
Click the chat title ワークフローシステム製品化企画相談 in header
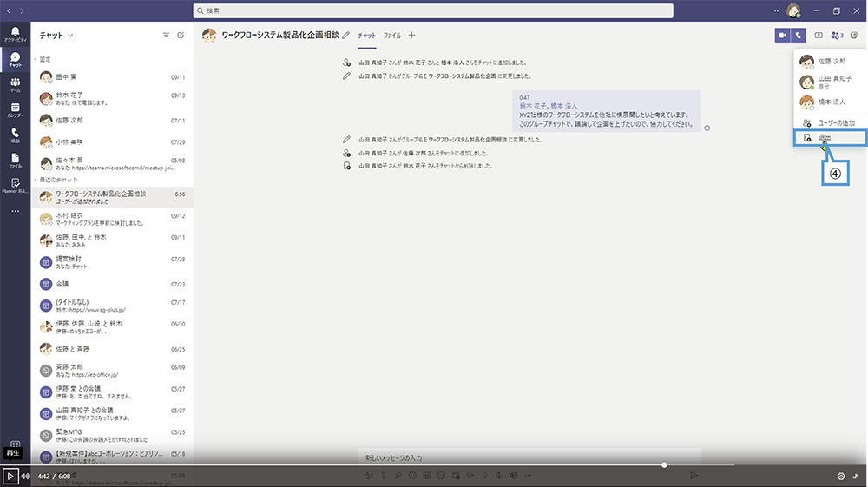point(280,35)
